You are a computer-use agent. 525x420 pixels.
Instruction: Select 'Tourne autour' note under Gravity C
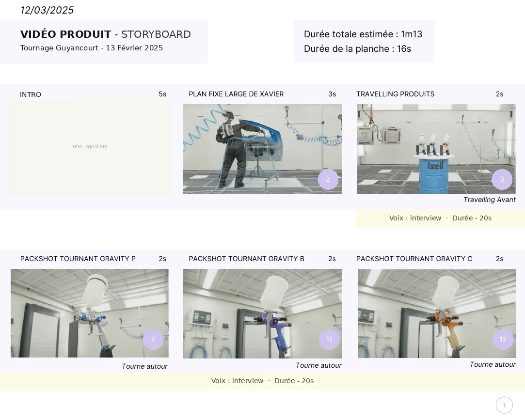(493, 364)
